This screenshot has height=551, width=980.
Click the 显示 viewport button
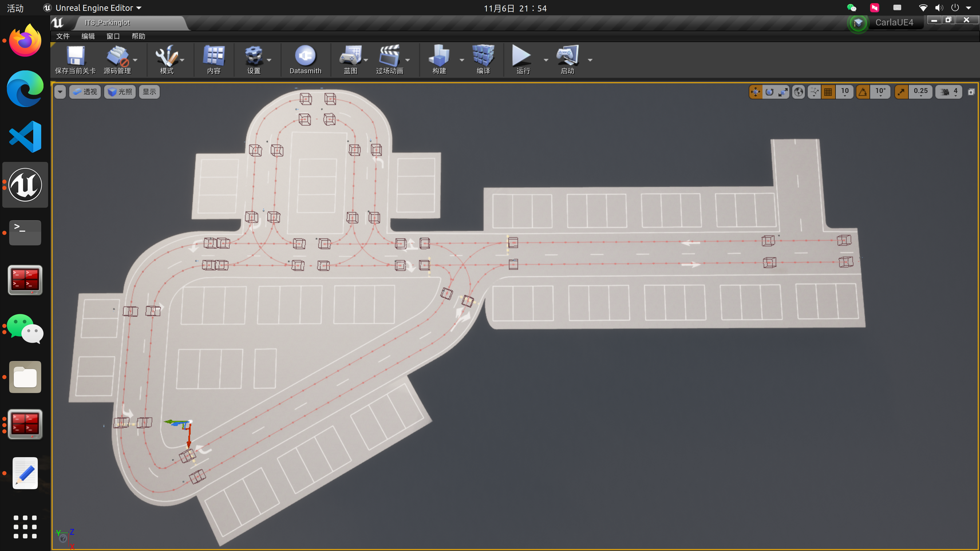pos(149,92)
